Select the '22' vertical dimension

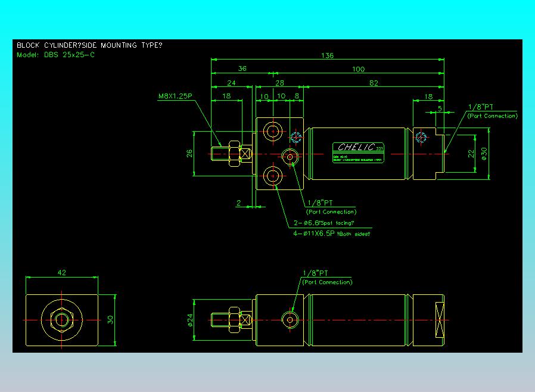pos(471,154)
